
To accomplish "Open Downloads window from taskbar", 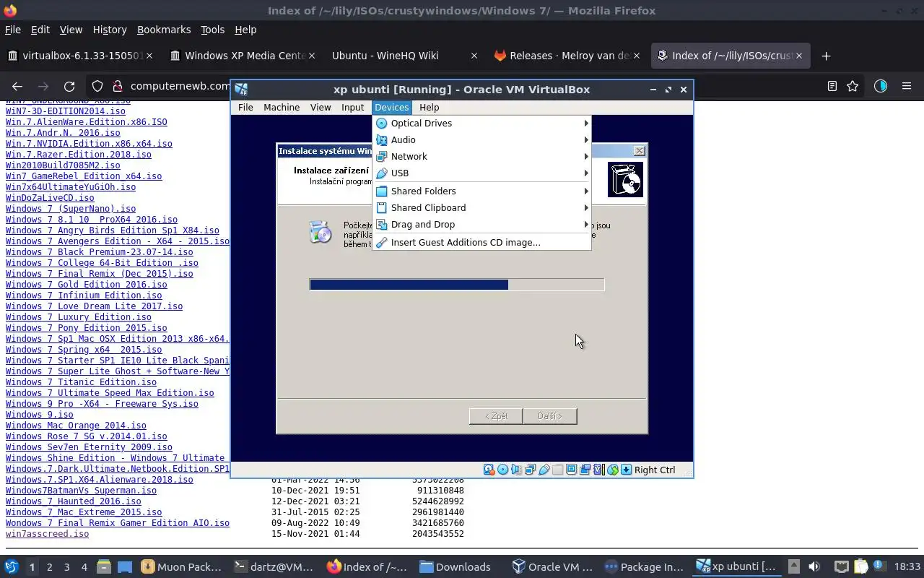I will [456, 566].
